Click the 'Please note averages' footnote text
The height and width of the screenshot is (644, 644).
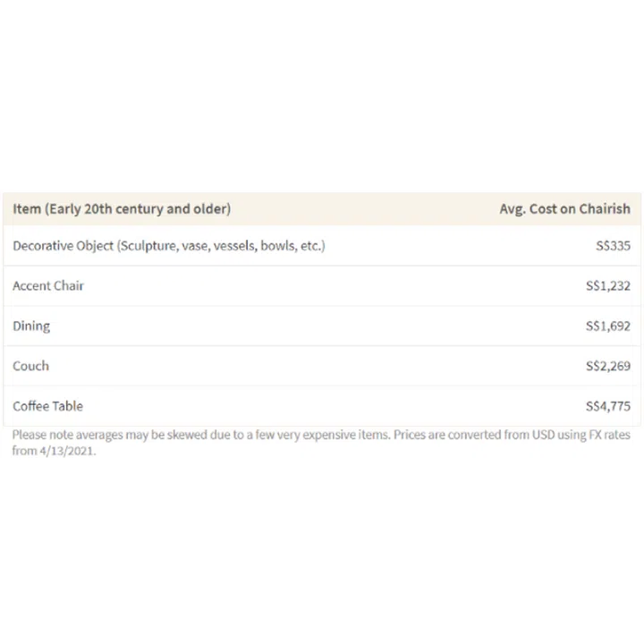pos(72,436)
